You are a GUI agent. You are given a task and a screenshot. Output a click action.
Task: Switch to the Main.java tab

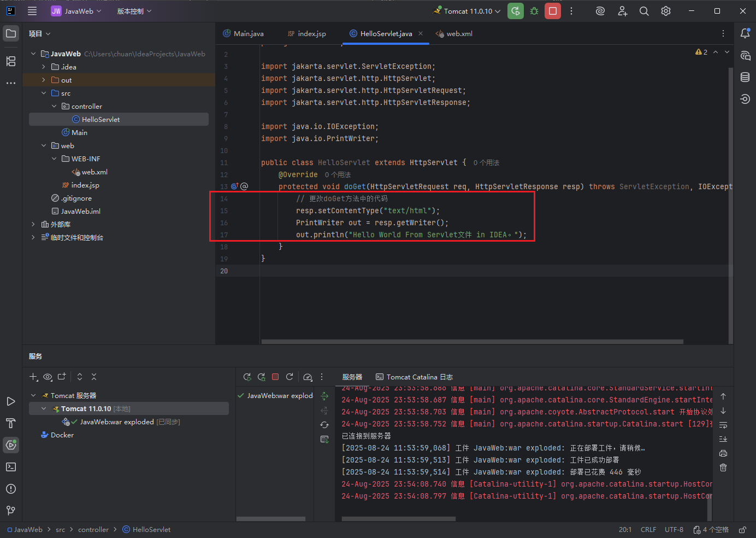[244, 34]
